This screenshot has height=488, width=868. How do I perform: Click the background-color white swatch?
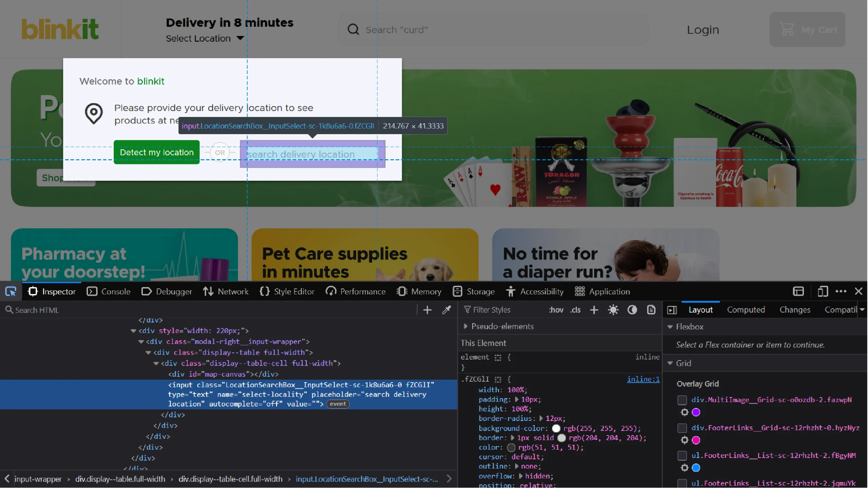click(556, 429)
